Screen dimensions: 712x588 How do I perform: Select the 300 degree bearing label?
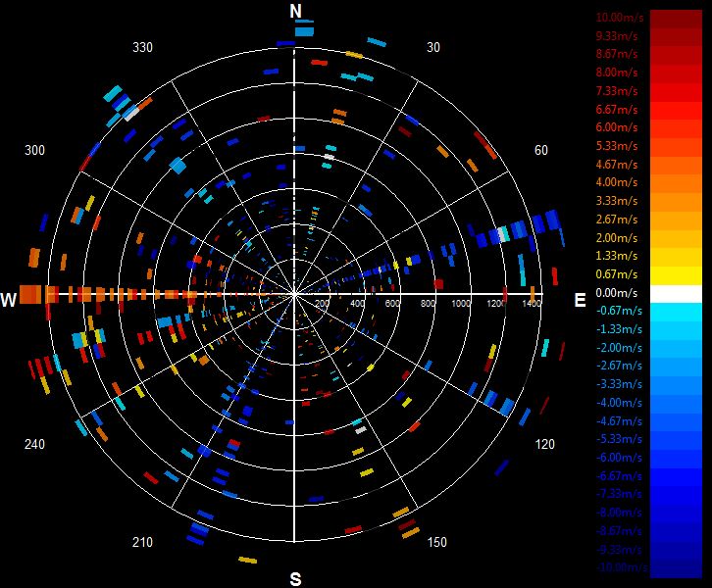[x=34, y=150]
